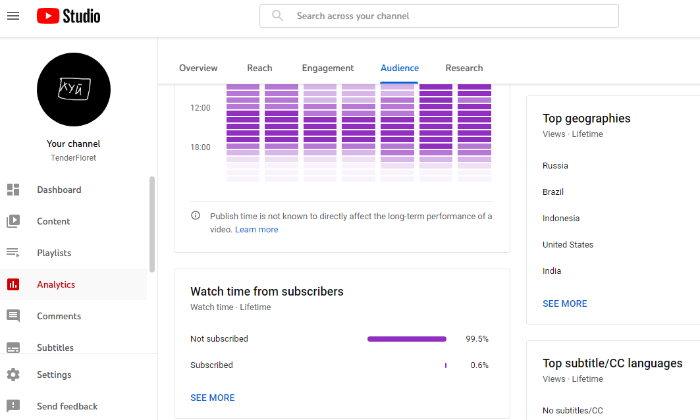Switch to the Reach tab

point(259,68)
